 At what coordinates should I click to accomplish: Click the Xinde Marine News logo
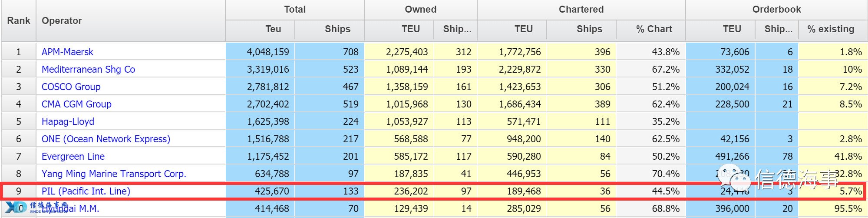tap(37, 207)
